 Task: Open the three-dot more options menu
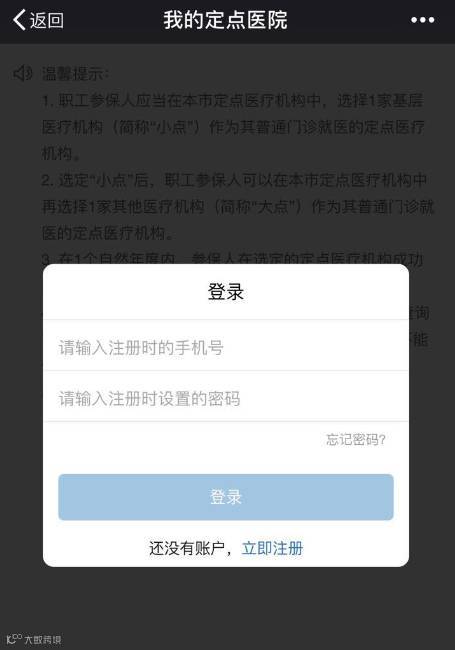(x=422, y=20)
